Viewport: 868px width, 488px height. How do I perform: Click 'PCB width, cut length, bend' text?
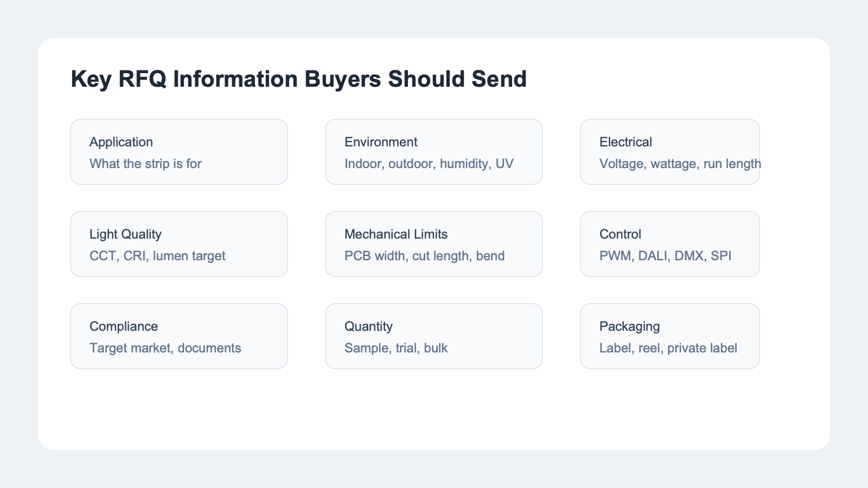tap(424, 256)
